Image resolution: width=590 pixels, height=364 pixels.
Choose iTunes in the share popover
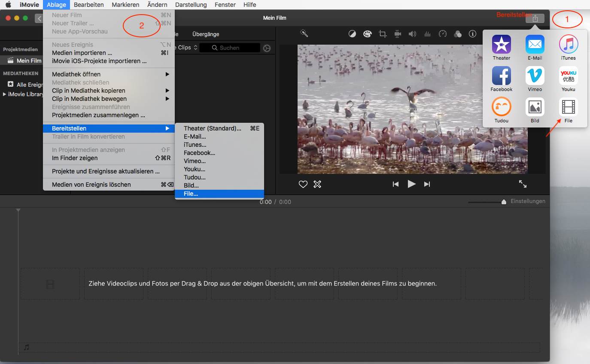(568, 48)
